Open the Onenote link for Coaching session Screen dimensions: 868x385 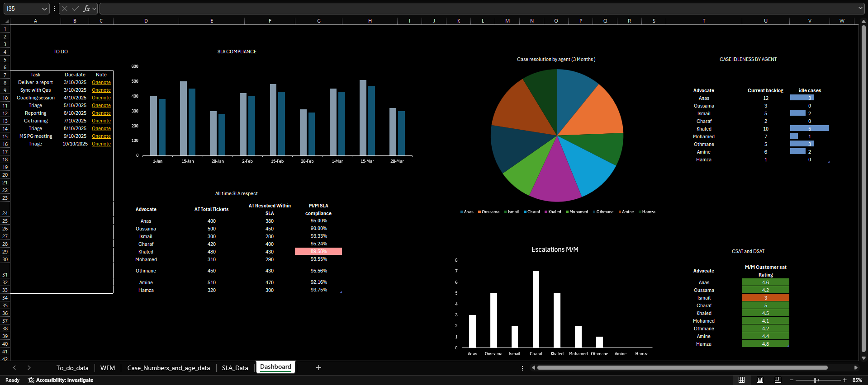pos(101,98)
